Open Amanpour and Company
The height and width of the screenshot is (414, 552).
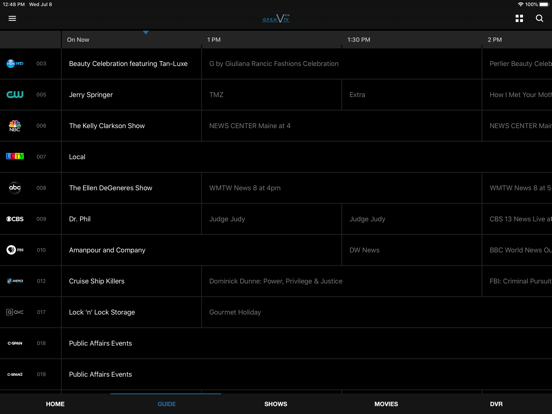[x=201, y=250]
